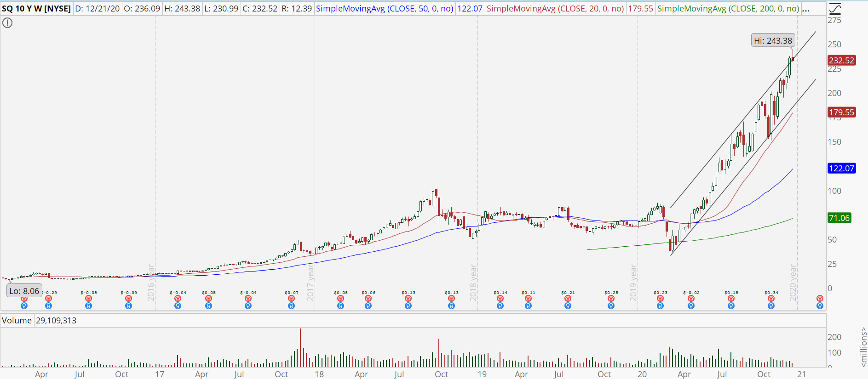Click the red phone icon under $0.25
The image size is (868, 379).
[611, 299]
